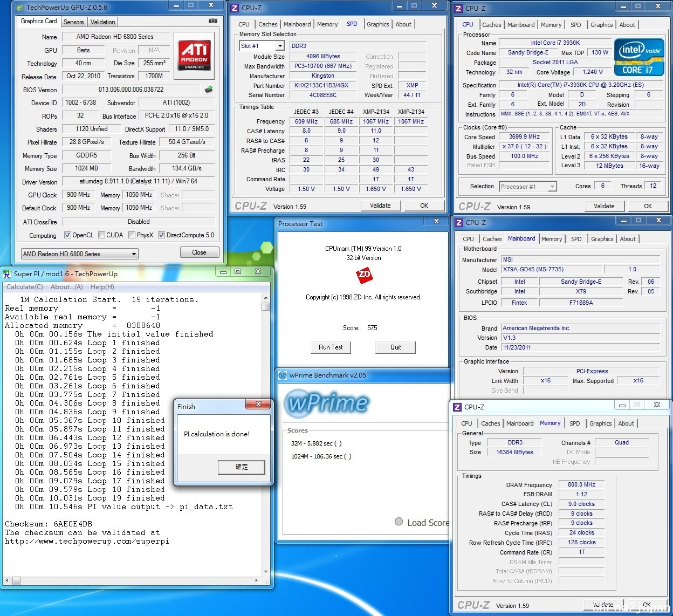
Task: Click OK in CPU-Z SPD window
Action: 424,206
